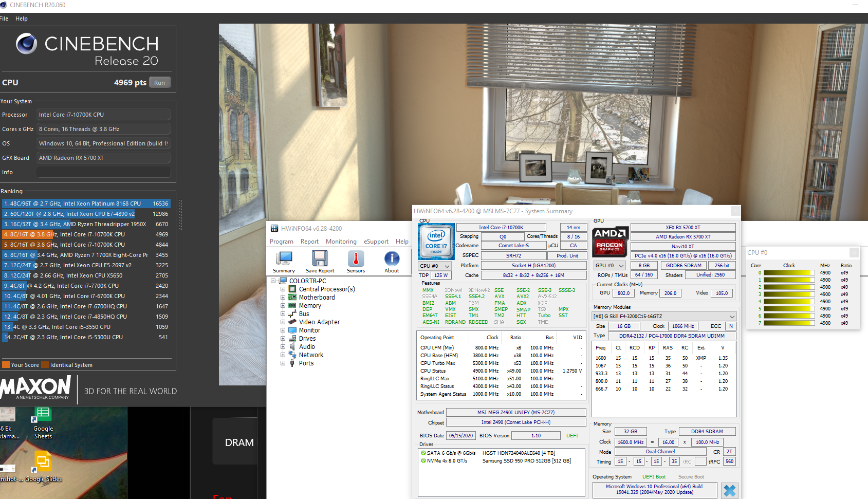Click the Navi10 XT GPU codename field
Viewport: 868px width, 499px height.
click(x=683, y=246)
